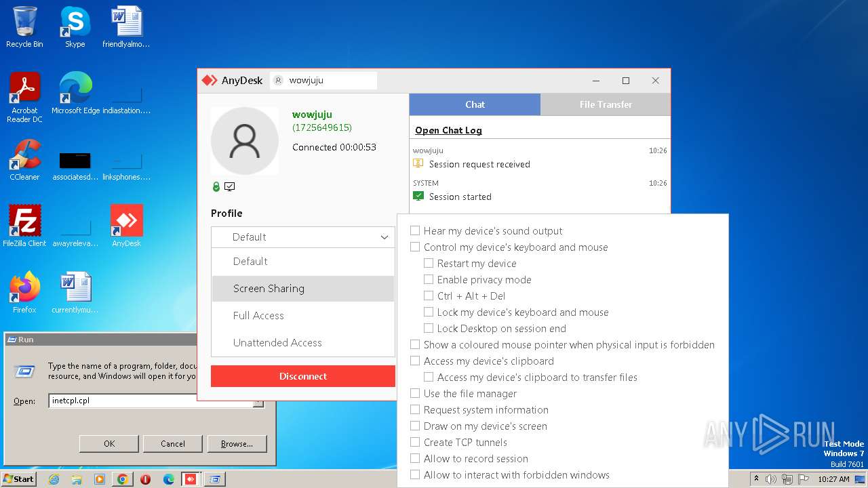The width and height of the screenshot is (868, 488).
Task: Open Edge browser from the taskbar
Action: coord(168,479)
